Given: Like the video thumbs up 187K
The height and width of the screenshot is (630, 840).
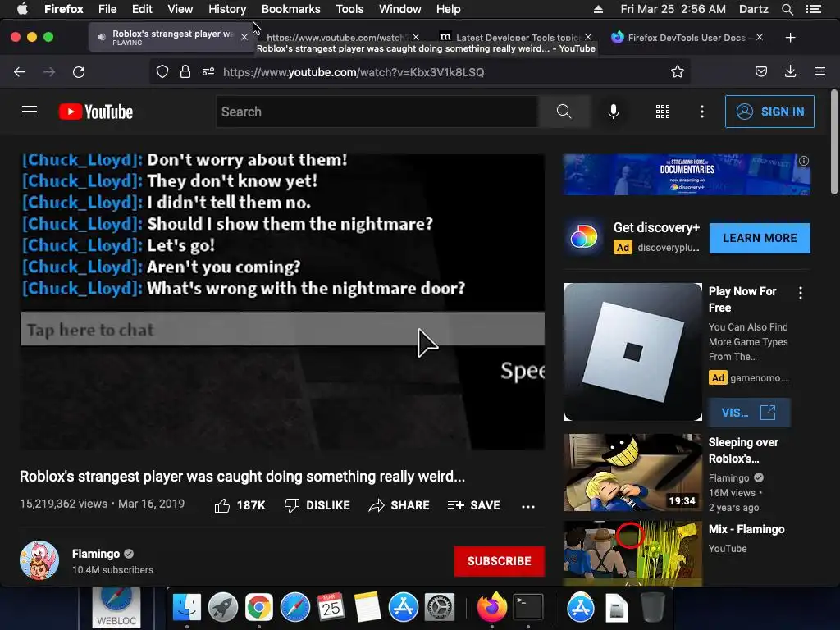Looking at the screenshot, I should point(240,505).
